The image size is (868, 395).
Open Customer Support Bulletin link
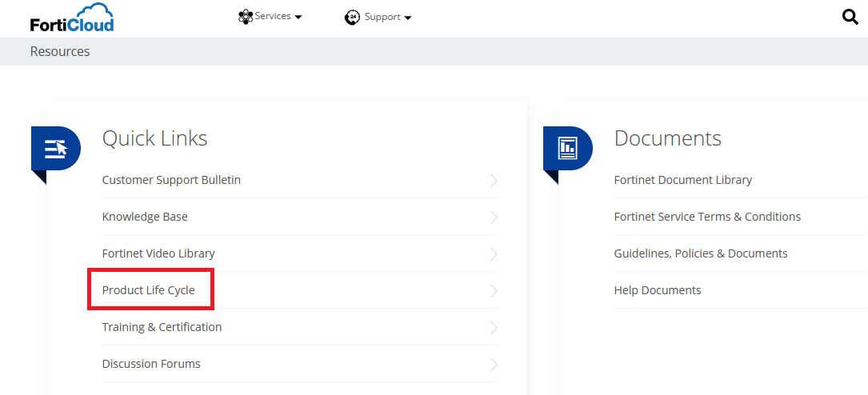tap(172, 180)
